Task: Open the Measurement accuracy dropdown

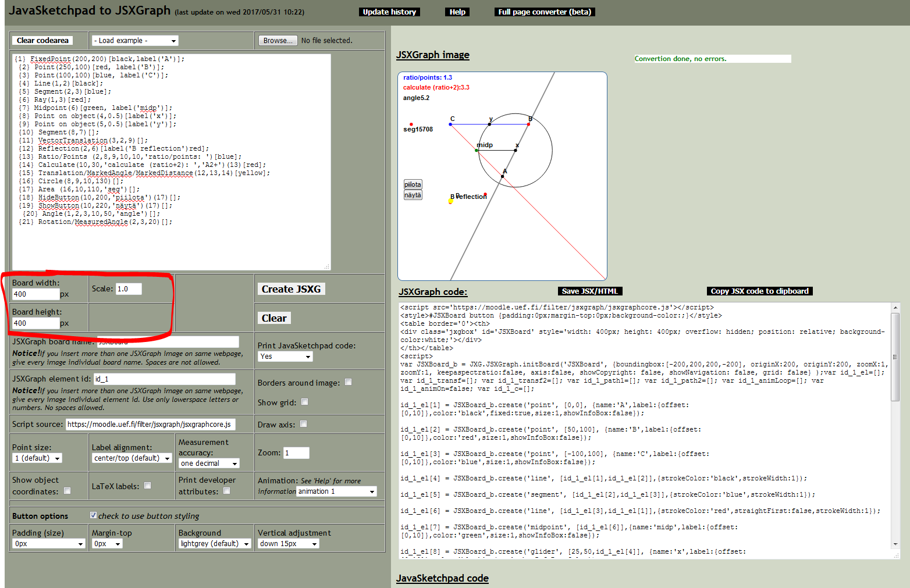Action: pyautogui.click(x=209, y=464)
